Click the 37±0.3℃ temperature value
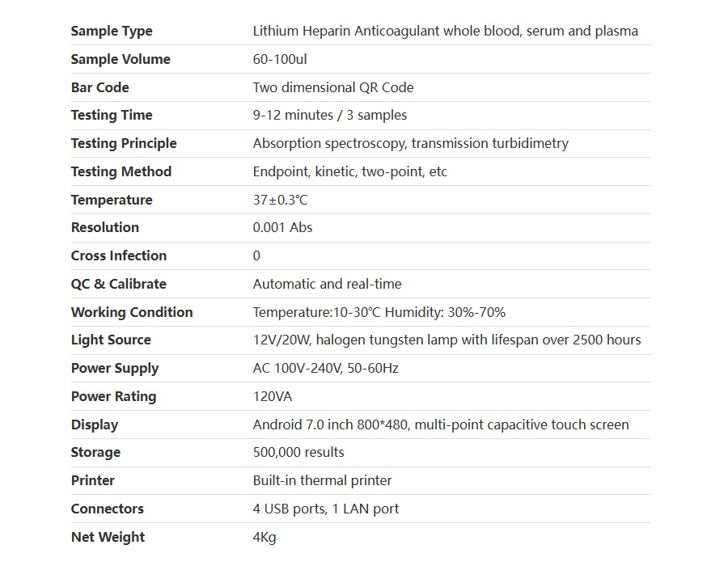728x566 pixels. (280, 200)
